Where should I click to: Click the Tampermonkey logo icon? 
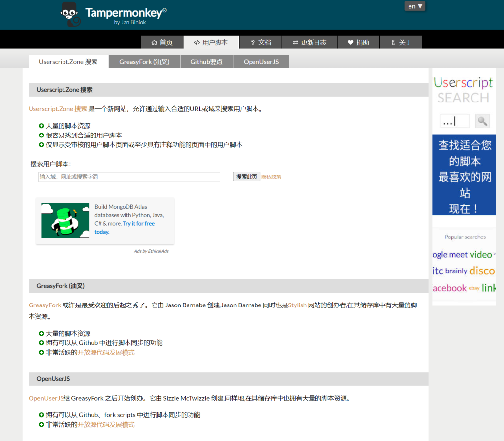pos(71,14)
